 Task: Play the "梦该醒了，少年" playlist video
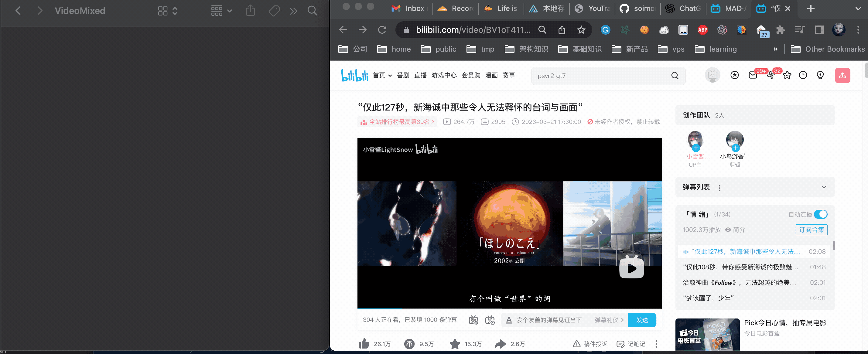[x=754, y=298]
